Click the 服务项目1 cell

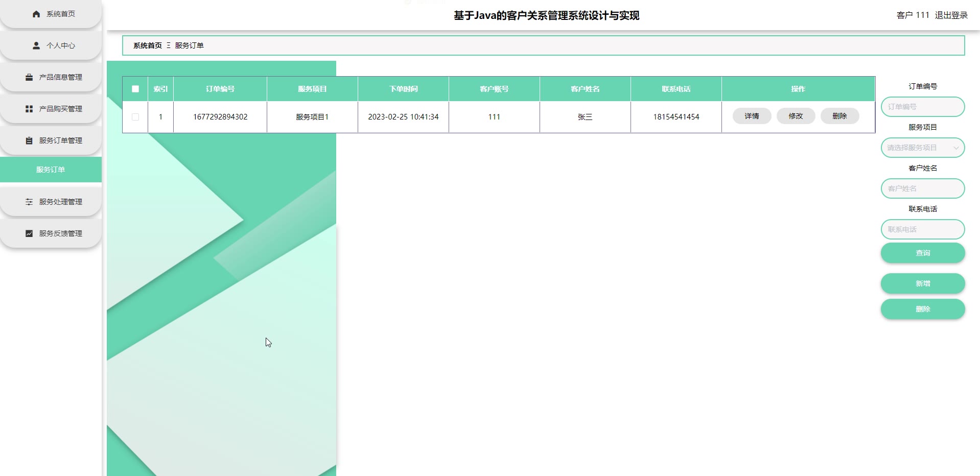[312, 117]
